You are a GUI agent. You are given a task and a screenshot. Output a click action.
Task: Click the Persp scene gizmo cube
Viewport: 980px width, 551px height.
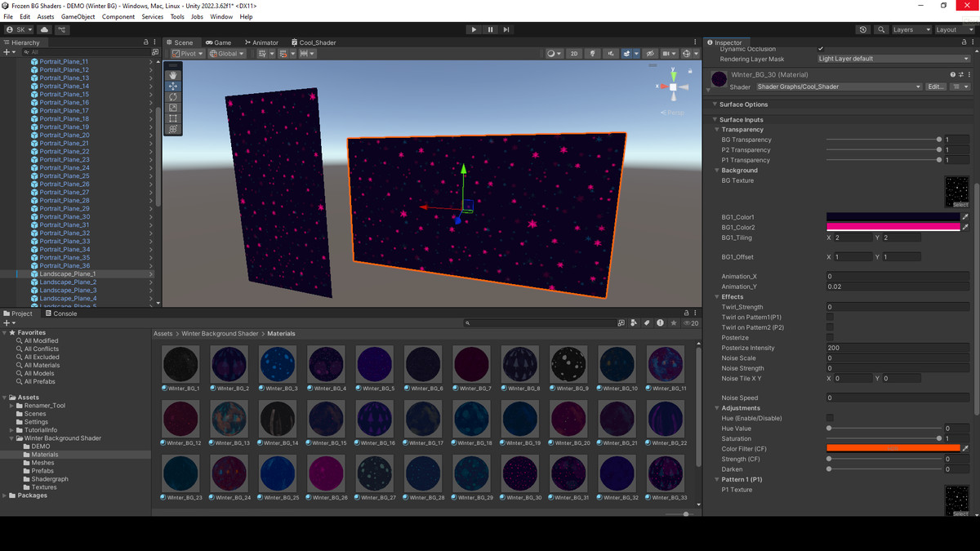[673, 87]
